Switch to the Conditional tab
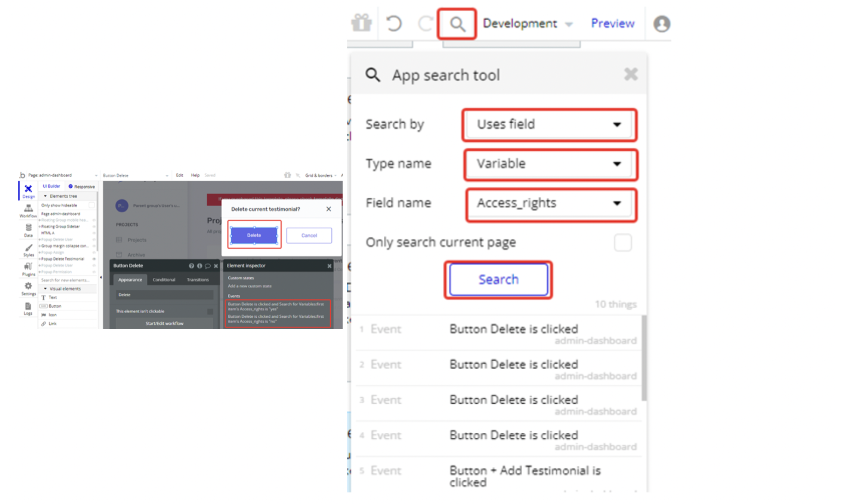Viewport: 842px width, 504px height. (x=164, y=280)
